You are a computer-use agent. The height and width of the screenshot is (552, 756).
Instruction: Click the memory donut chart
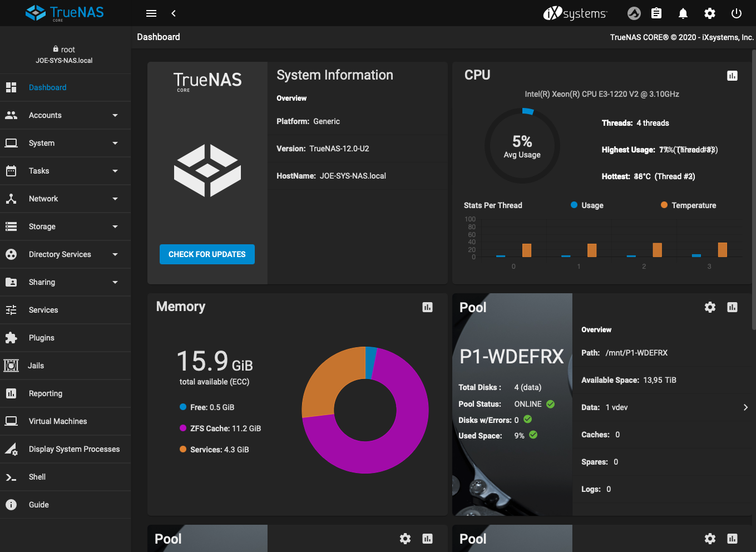point(365,410)
